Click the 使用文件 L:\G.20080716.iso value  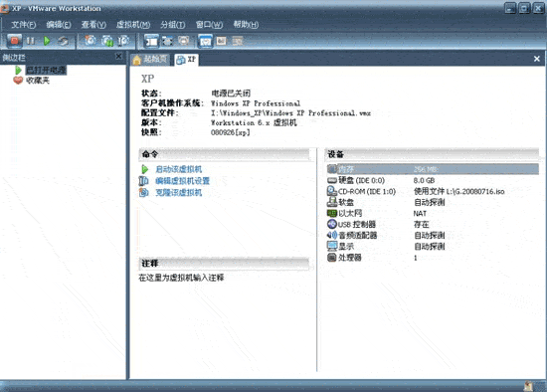[x=459, y=191]
